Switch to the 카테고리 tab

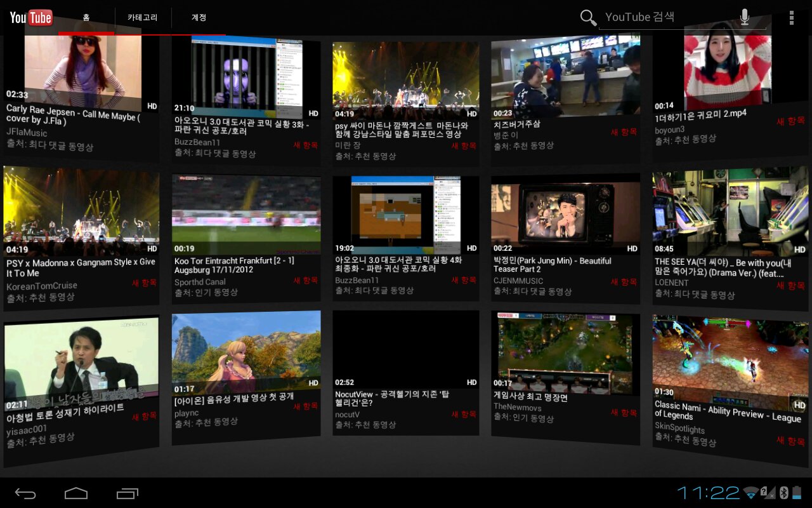coord(143,18)
